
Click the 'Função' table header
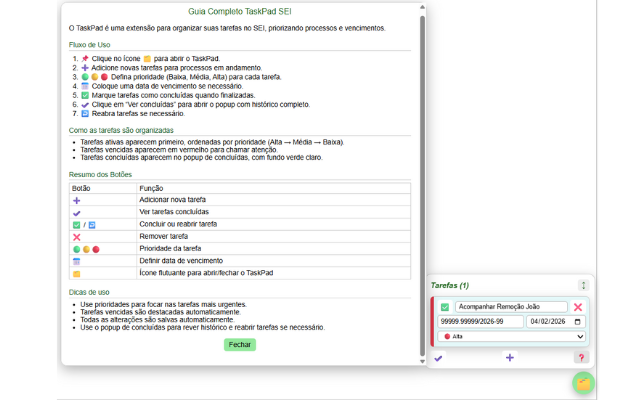point(273,188)
